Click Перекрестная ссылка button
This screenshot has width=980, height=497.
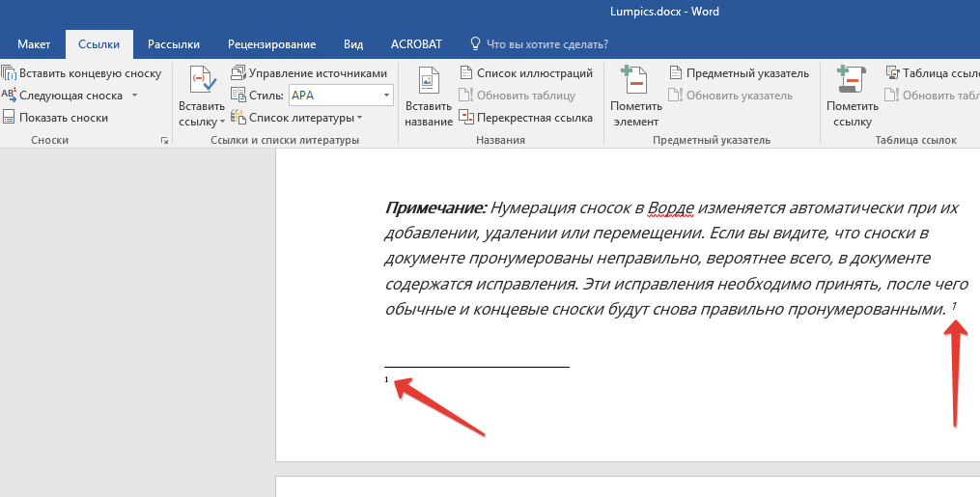pyautogui.click(x=534, y=118)
